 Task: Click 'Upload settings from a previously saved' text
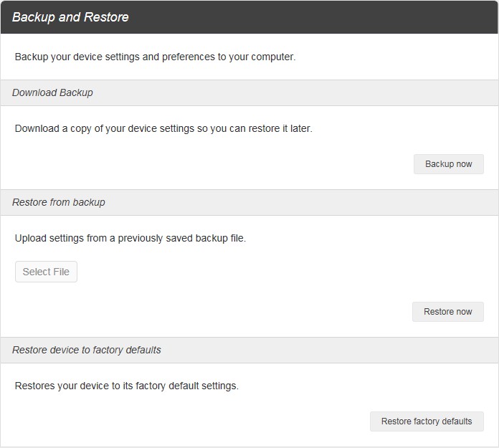pyautogui.click(x=130, y=238)
